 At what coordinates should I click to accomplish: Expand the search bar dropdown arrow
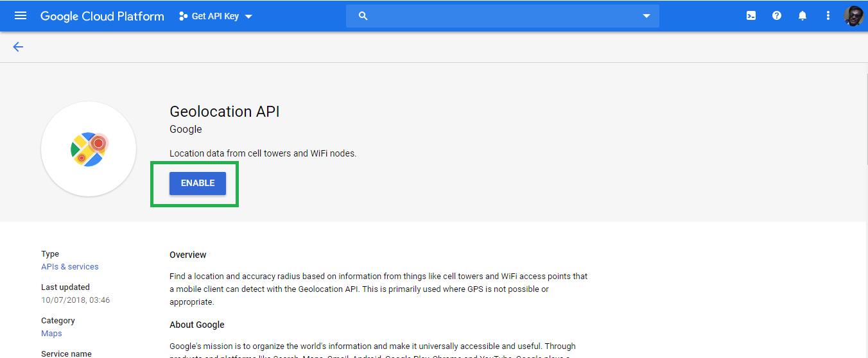(647, 16)
